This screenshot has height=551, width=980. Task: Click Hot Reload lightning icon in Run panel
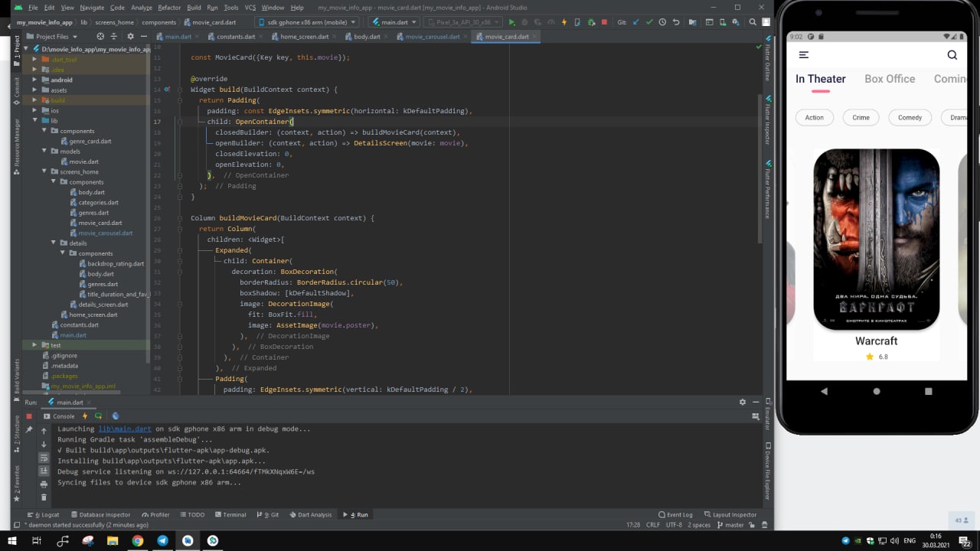[x=84, y=416]
